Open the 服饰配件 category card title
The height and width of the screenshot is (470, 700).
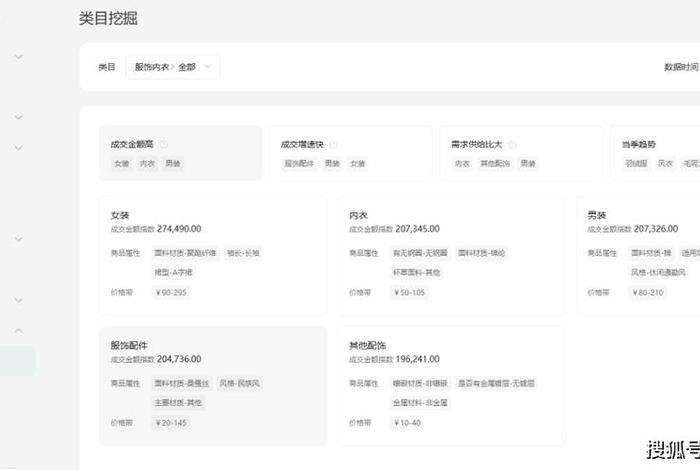coord(129,345)
